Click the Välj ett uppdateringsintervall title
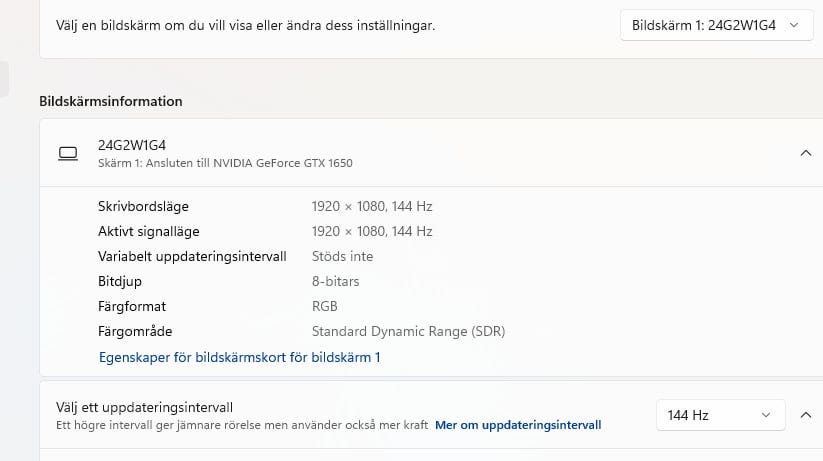This screenshot has width=823, height=461. pyautogui.click(x=144, y=407)
